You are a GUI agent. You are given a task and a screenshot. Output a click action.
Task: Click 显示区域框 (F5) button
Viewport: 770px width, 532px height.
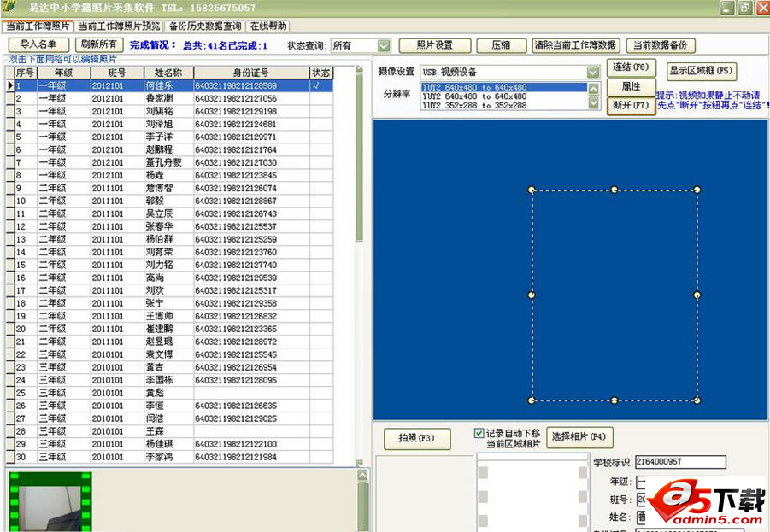coord(701,72)
